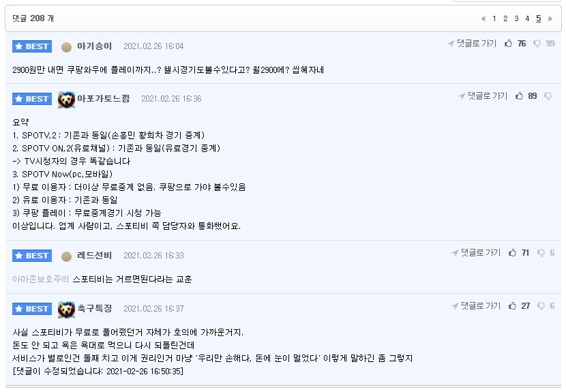The height and width of the screenshot is (392, 566).
Task: Thumbs-up the comment by 레드선비
Action: tap(512, 253)
